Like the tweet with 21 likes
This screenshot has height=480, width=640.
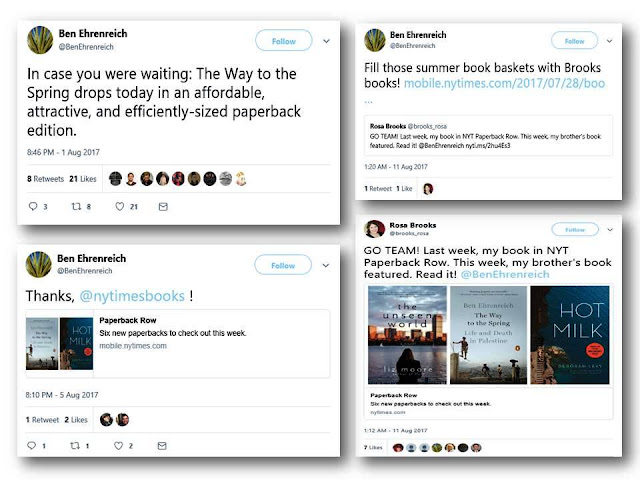[120, 207]
